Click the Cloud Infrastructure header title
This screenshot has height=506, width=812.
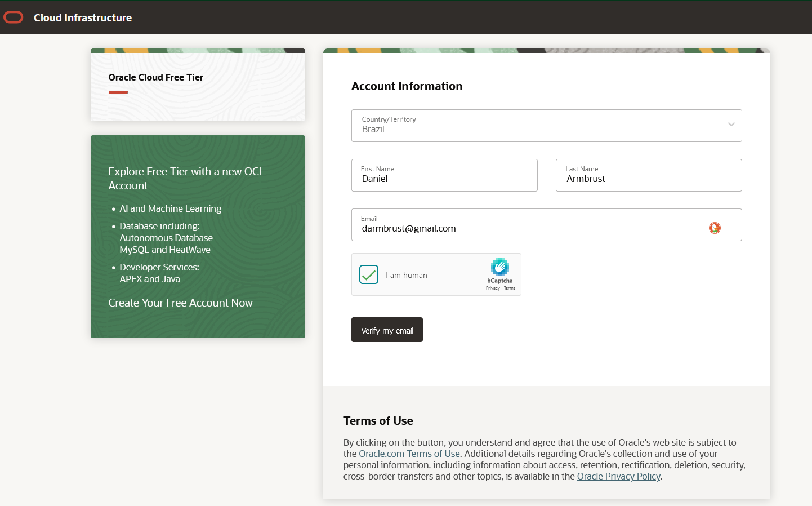(x=83, y=18)
